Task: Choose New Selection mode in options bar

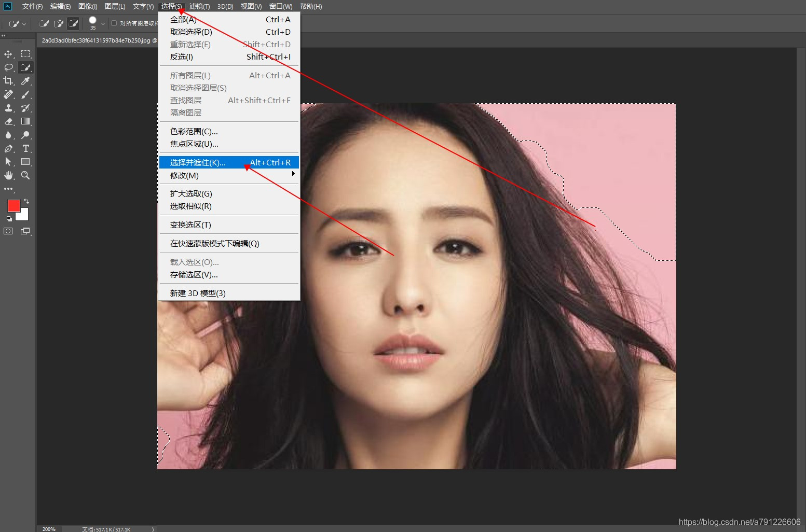Action: click(x=44, y=23)
